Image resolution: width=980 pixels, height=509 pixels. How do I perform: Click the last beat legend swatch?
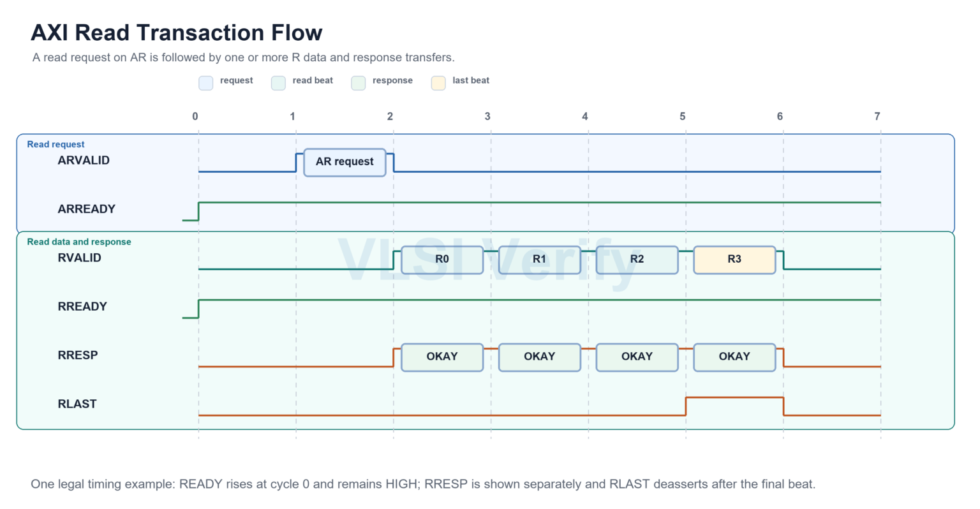438,83
